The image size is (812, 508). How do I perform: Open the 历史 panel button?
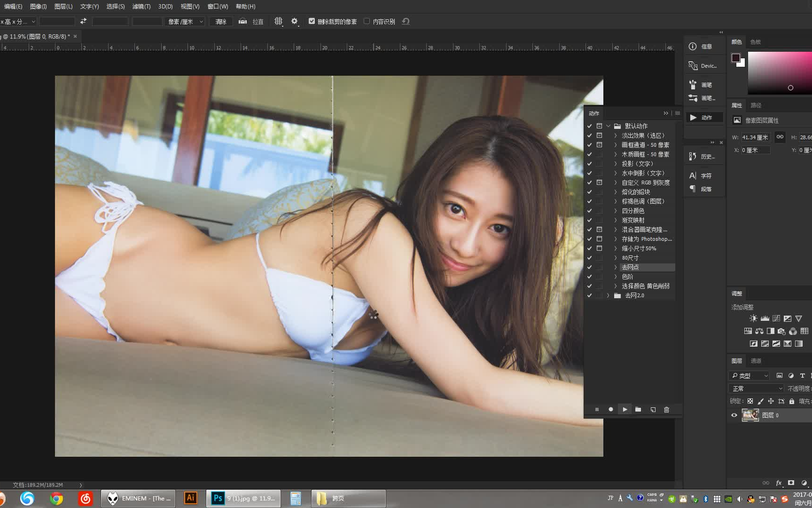pyautogui.click(x=703, y=157)
